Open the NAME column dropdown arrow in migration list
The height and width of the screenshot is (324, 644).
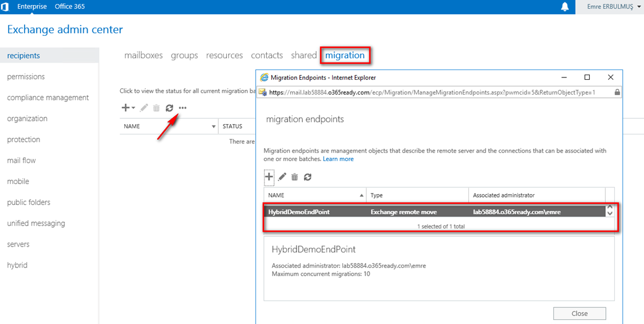coord(214,127)
